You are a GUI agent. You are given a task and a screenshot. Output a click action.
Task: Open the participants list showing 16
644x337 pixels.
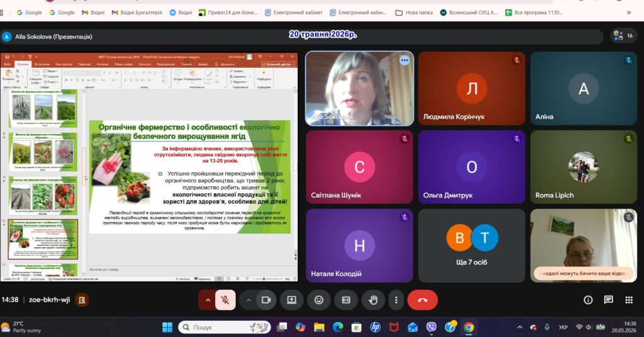(x=623, y=36)
